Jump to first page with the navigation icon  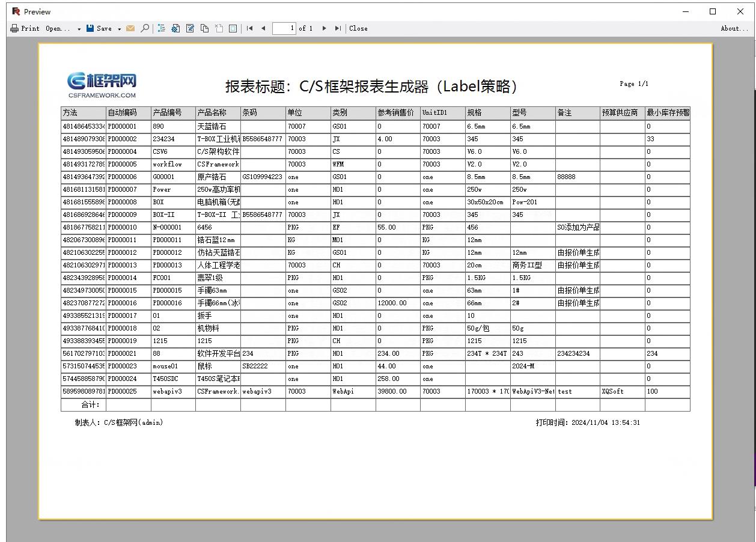(x=249, y=28)
